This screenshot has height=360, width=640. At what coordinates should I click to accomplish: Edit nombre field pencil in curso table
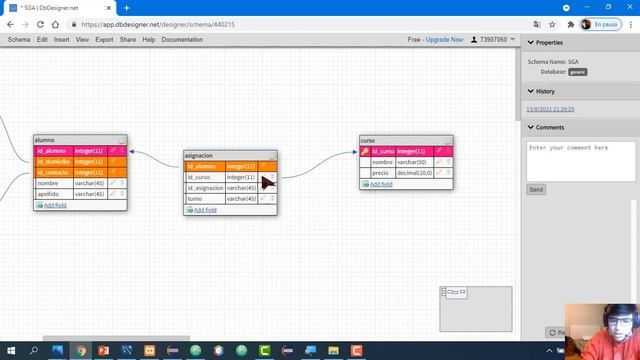pos(439,162)
